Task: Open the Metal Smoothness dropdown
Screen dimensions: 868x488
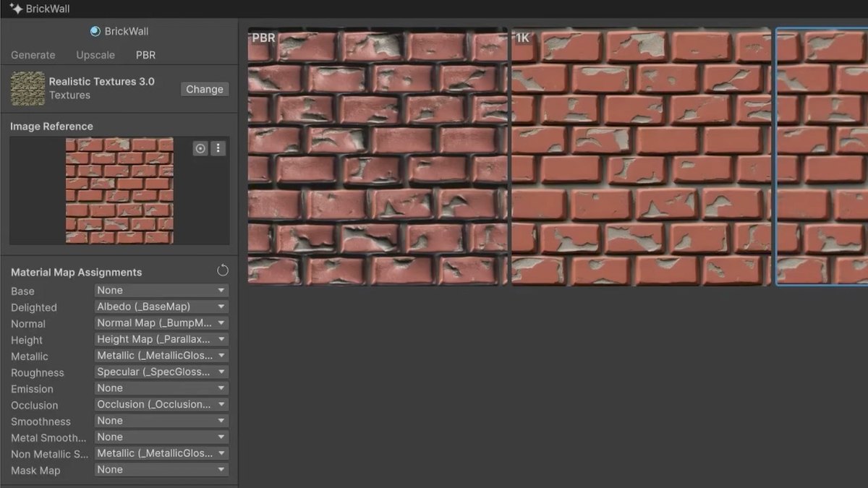Action: pyautogui.click(x=162, y=437)
